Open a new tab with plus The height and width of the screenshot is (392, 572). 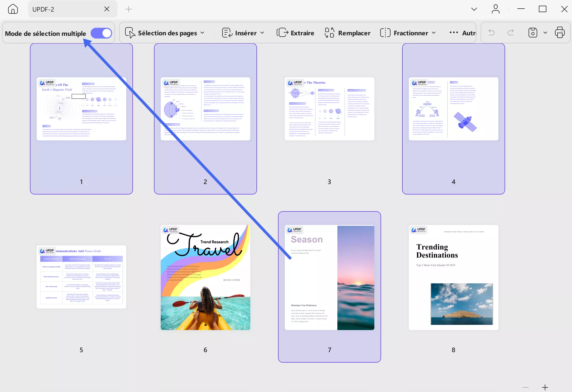(x=129, y=9)
